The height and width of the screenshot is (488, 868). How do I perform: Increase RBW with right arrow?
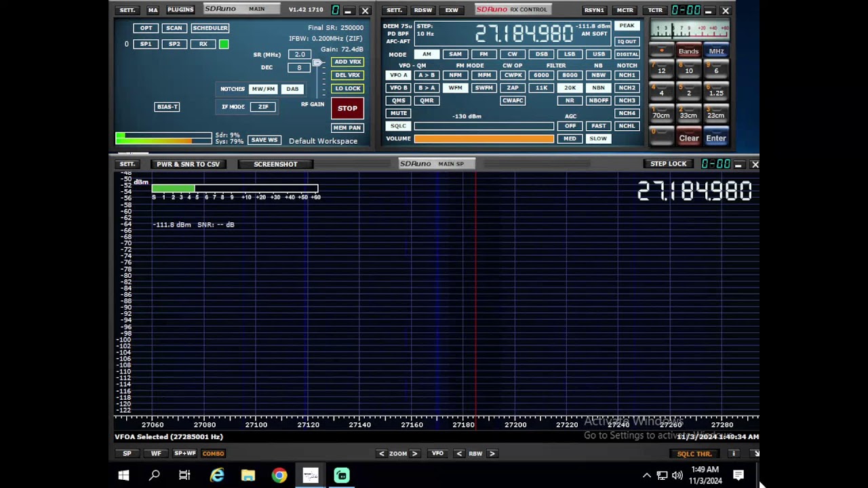click(492, 453)
